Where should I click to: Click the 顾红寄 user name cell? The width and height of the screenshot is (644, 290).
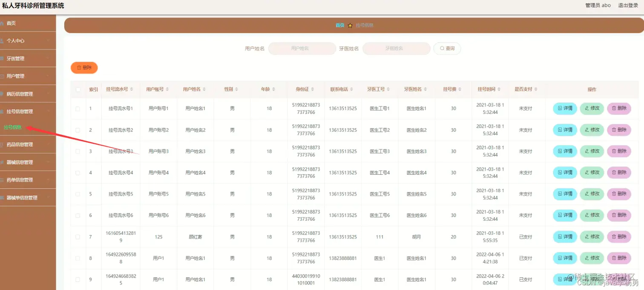tap(195, 237)
